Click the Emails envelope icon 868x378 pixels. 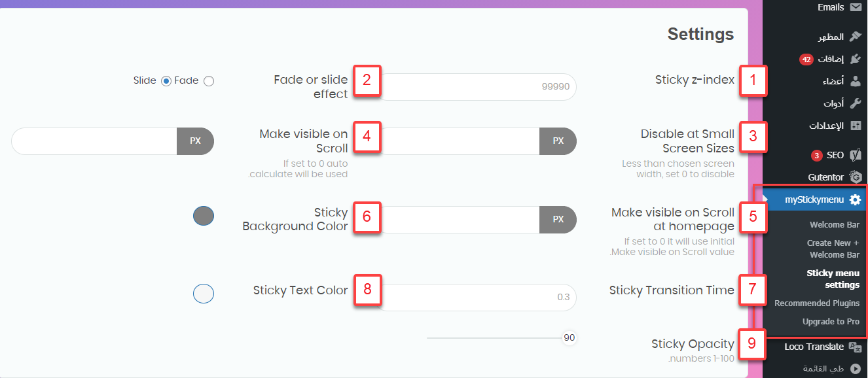click(856, 8)
